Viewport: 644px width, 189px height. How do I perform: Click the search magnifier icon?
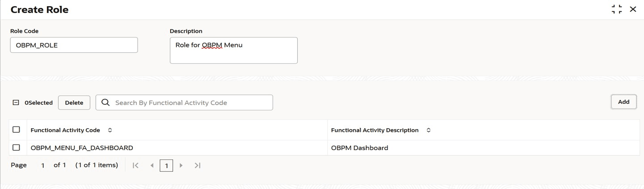[105, 102]
